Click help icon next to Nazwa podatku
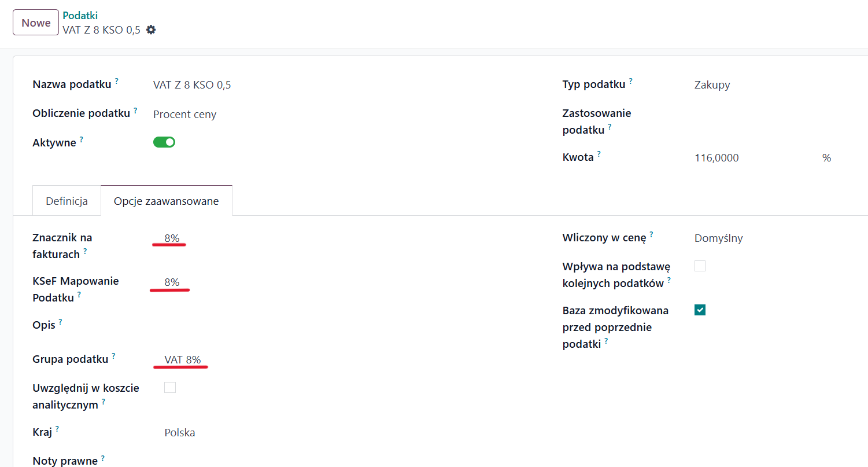The height and width of the screenshot is (467, 868). click(x=116, y=82)
